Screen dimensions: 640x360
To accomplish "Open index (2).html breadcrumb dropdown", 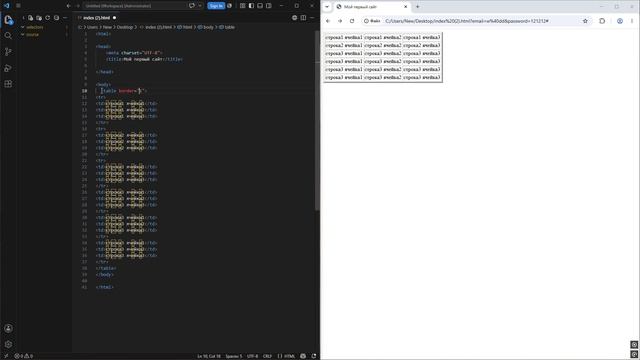I will 156,27.
